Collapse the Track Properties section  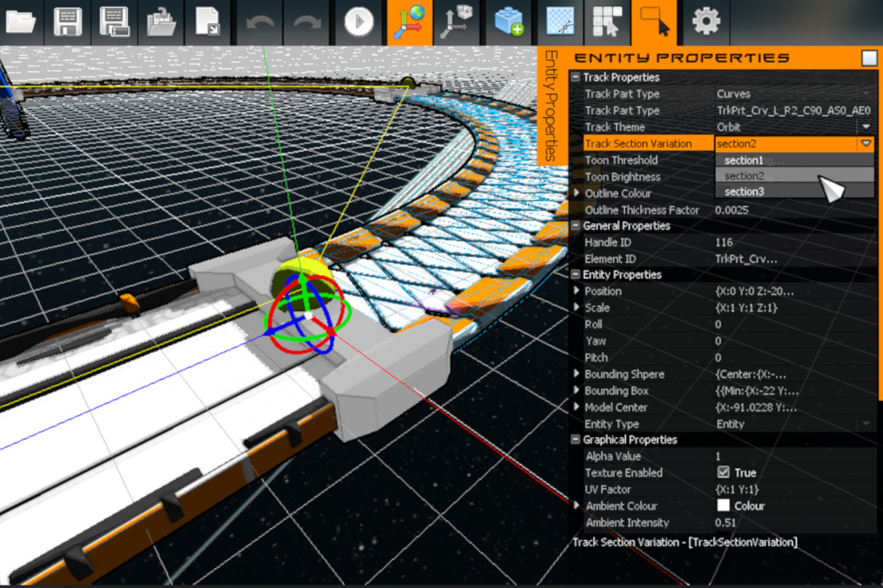pos(575,77)
